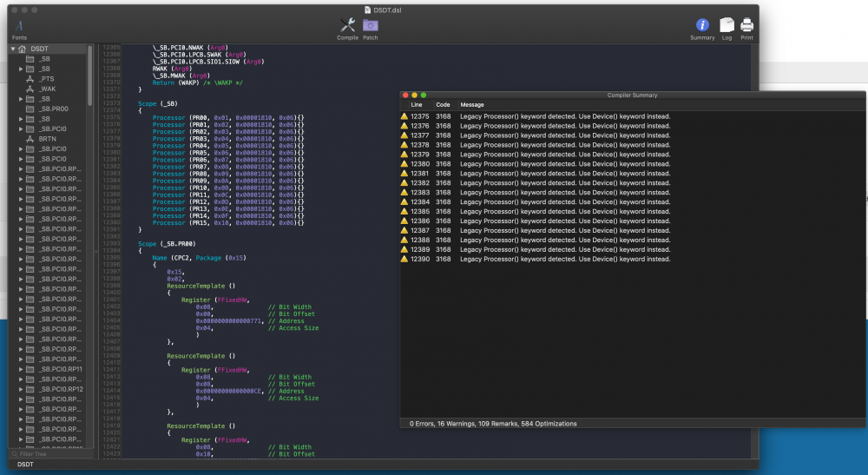This screenshot has width=868, height=475.
Task: Click the 'RWAK (Arg0)' code line
Action: coord(172,69)
